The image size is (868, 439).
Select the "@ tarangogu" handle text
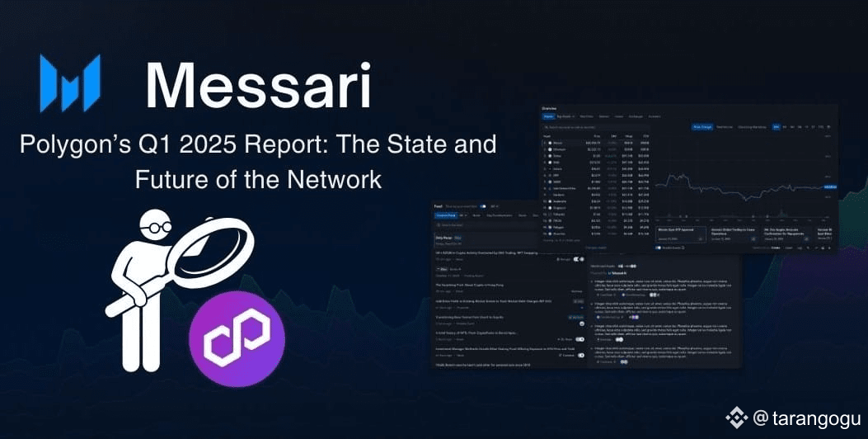tap(807, 418)
